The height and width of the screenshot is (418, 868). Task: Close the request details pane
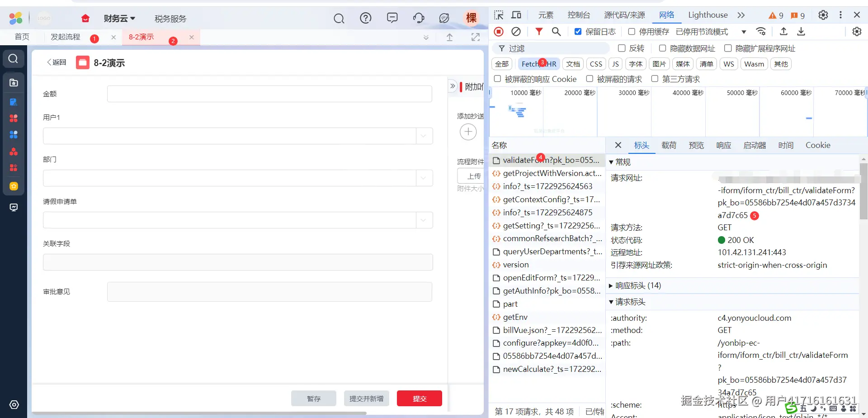click(618, 145)
